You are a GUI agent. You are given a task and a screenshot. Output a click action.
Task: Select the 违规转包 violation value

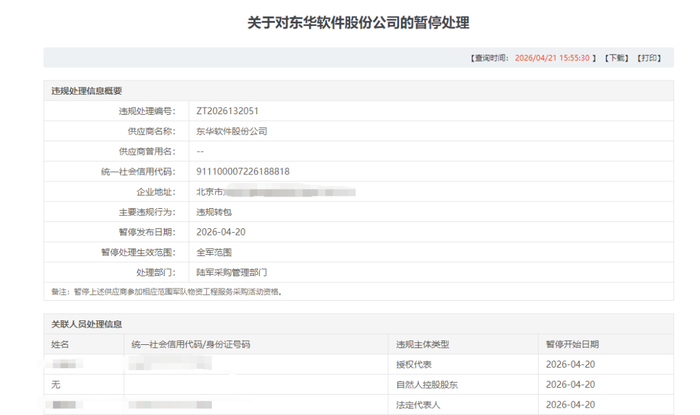coord(214,212)
